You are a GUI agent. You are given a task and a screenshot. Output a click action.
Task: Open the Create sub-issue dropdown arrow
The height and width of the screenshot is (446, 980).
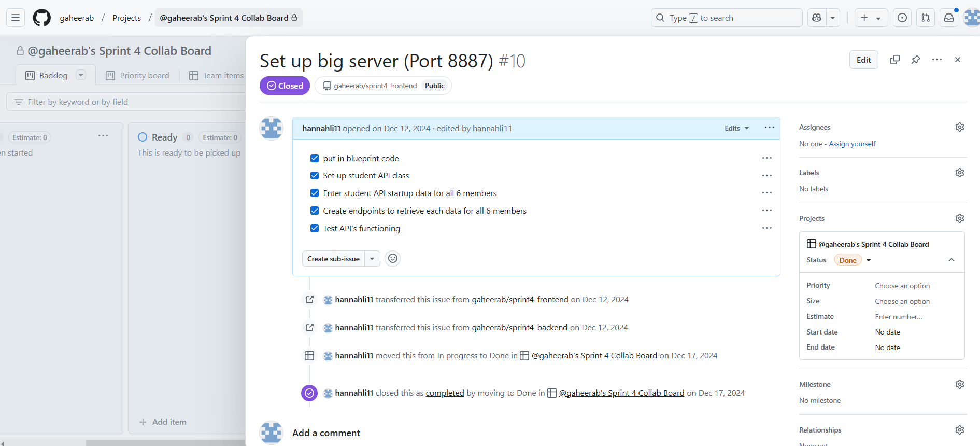tap(372, 259)
